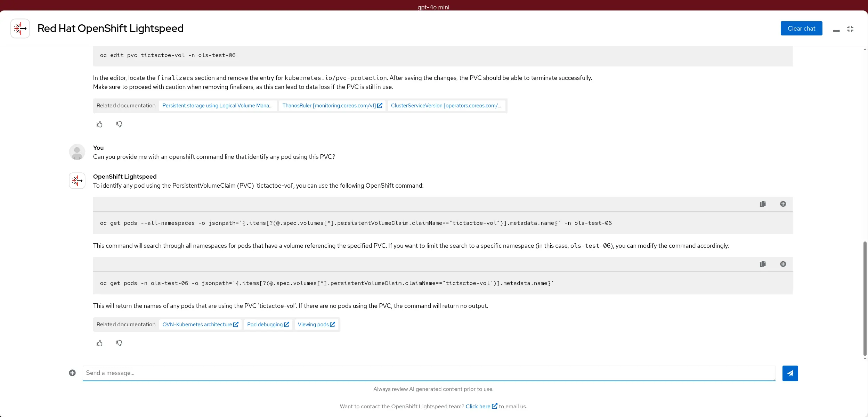Open ClusterServiceVersion operators.coreos.com documentation
This screenshot has width=868, height=417.
[x=446, y=106]
